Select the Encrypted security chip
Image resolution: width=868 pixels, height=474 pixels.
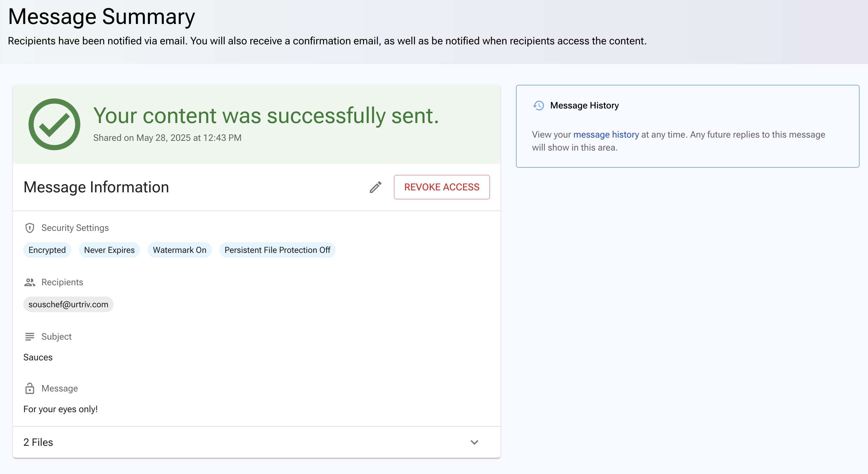click(x=47, y=250)
